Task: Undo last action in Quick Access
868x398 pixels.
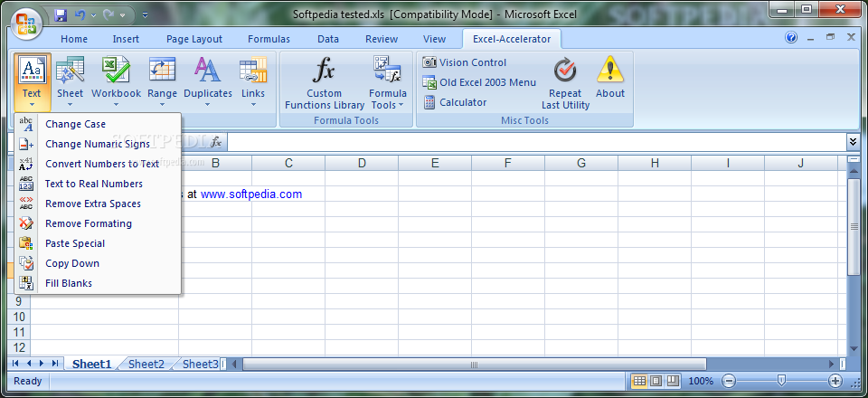Action: coord(80,15)
